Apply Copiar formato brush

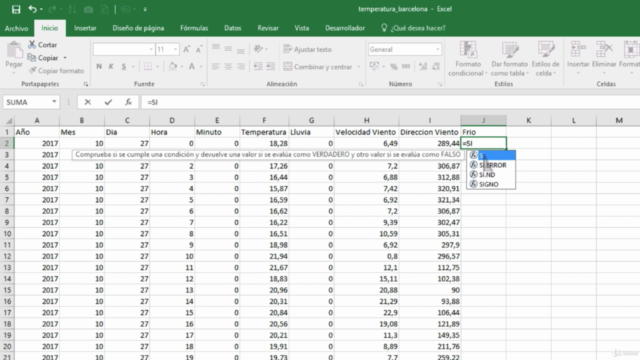56,71
